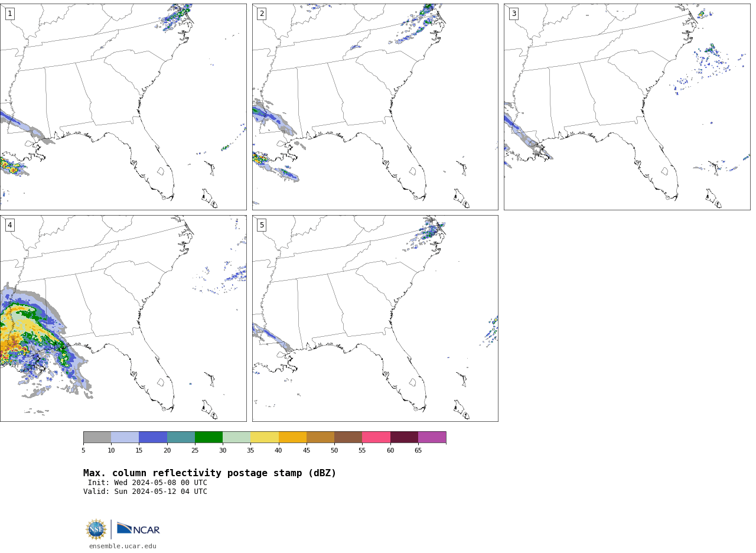Click the NSF logo
Screen dimensions: 756x553
pos(96,529)
